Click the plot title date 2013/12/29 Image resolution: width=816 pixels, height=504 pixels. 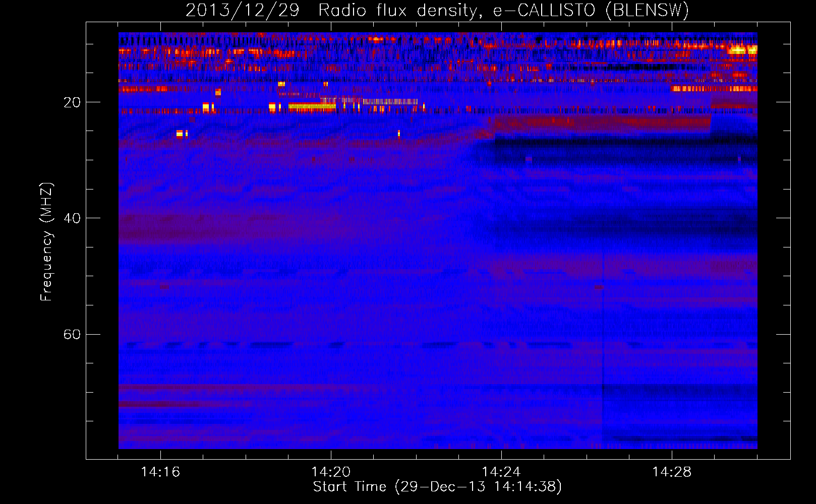coord(243,10)
